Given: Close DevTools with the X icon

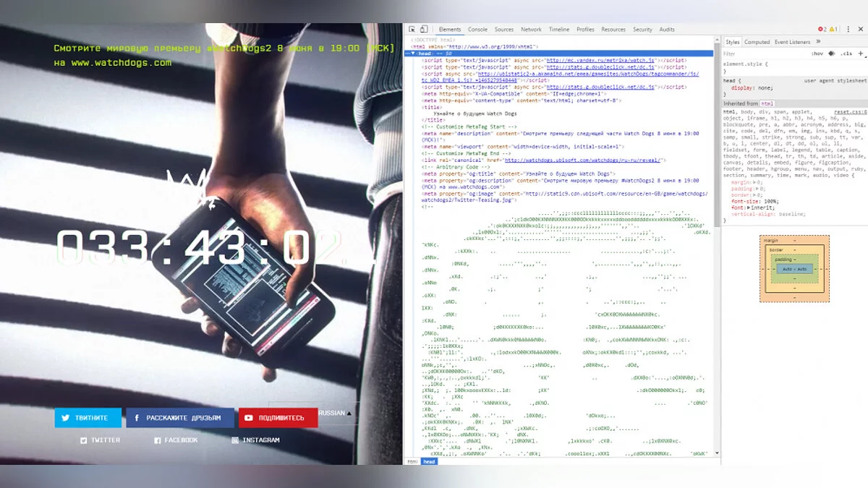Looking at the screenshot, I should [860, 30].
